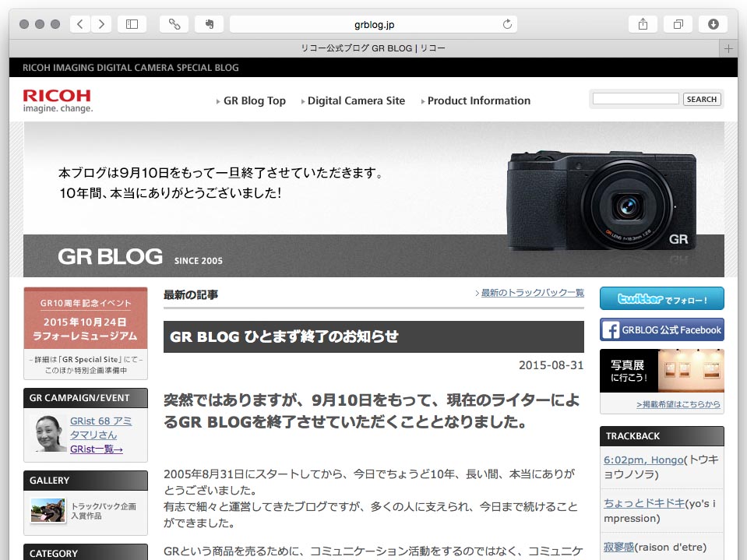Open the ちょっとドキドキ trackback link
Image resolution: width=747 pixels, height=560 pixels.
click(644, 503)
